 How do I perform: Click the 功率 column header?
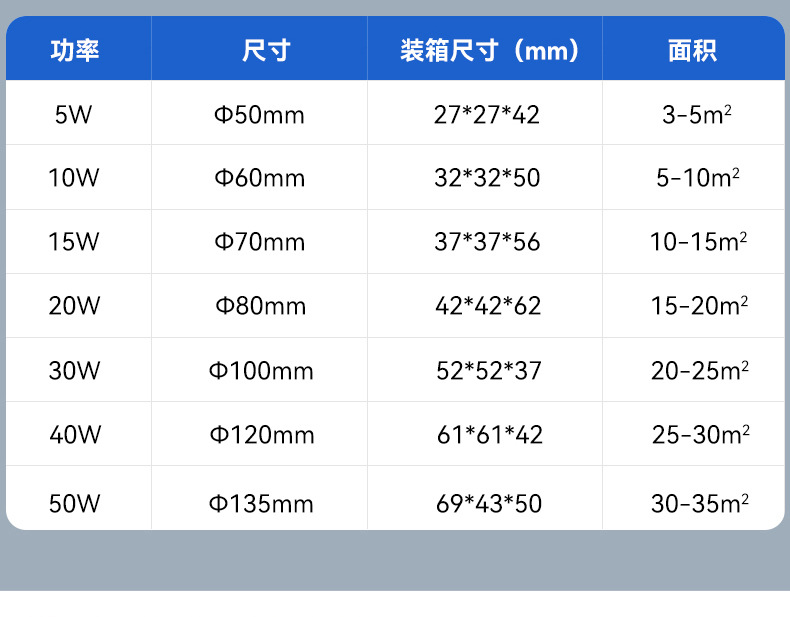click(75, 50)
